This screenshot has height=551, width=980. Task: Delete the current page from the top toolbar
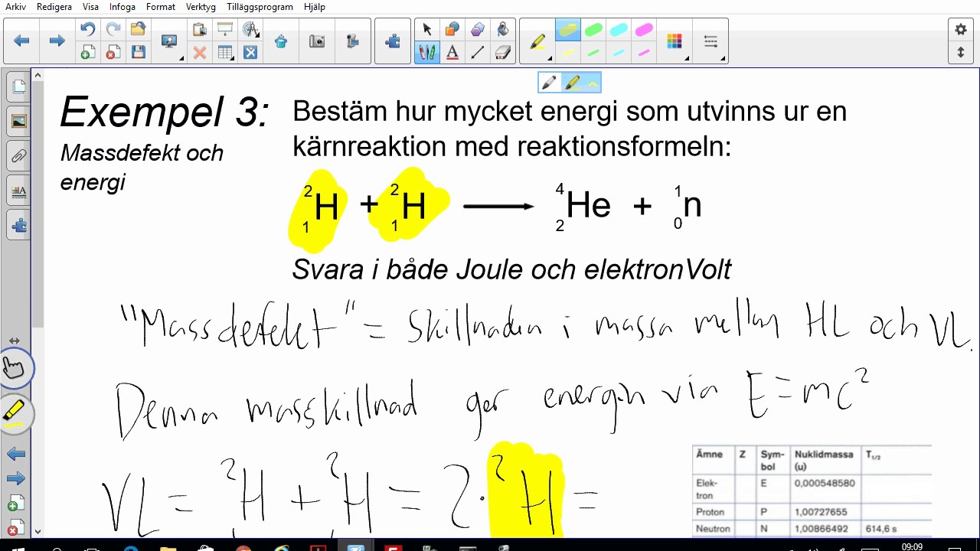(113, 53)
